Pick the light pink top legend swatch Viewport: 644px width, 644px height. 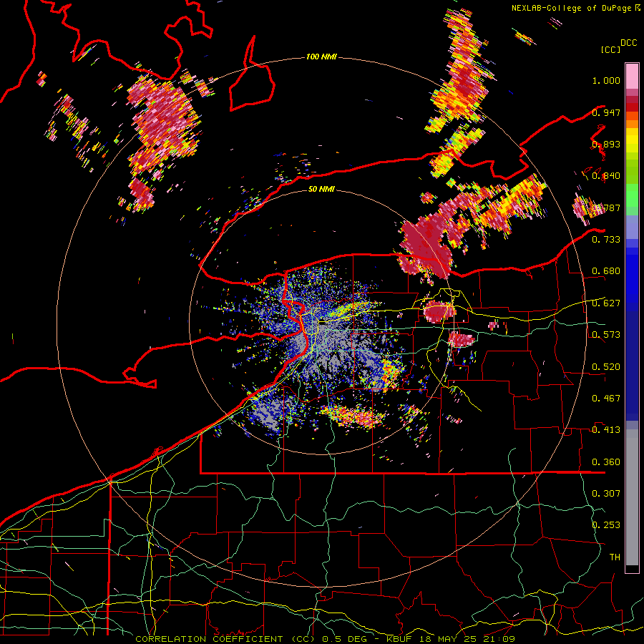[x=632, y=76]
